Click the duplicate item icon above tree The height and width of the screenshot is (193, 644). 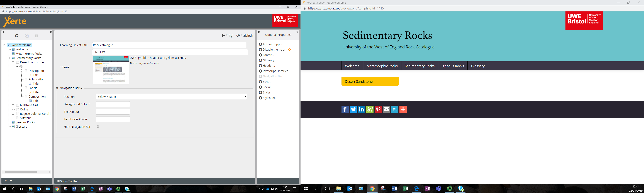click(x=26, y=36)
